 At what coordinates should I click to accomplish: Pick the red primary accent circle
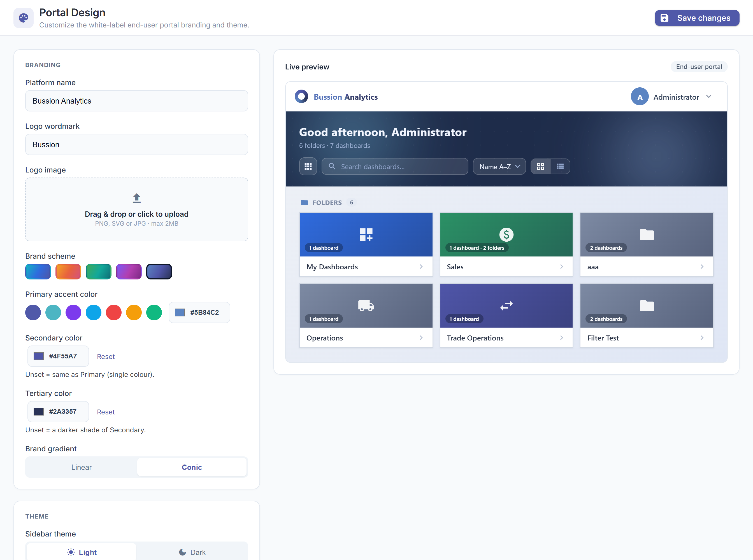click(114, 312)
